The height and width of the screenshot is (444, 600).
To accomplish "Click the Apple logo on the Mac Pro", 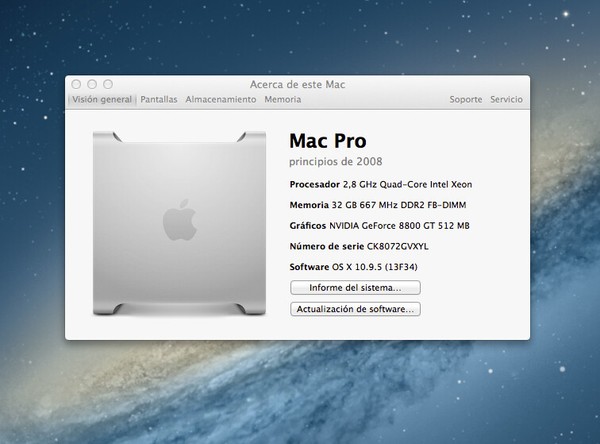I will [180, 220].
